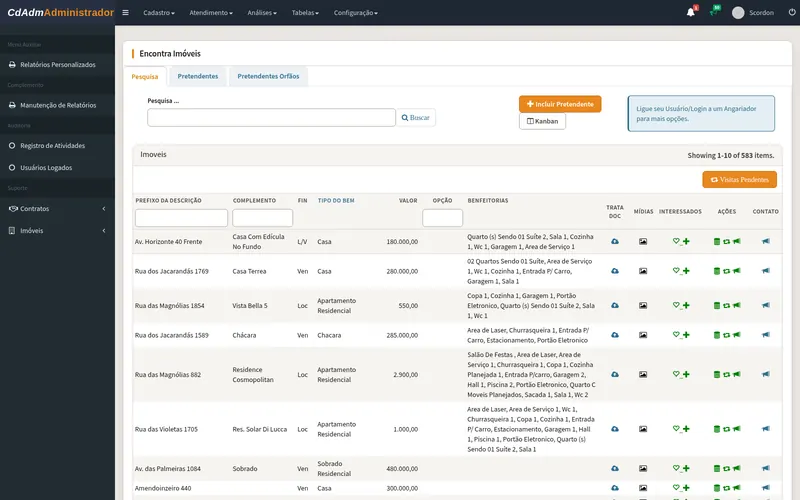Viewport: 800px width, 500px height.
Task: Upload document for Av. Horizonte 40 Frente
Action: pos(615,241)
